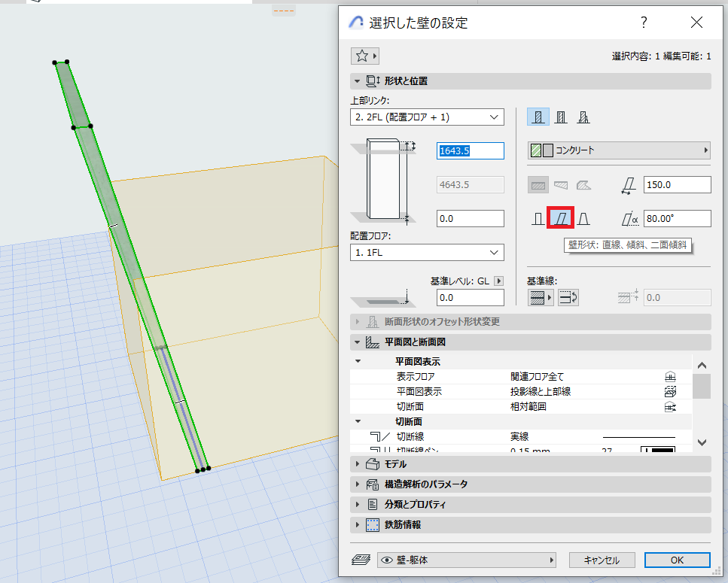Select the complex profile wall structure icon
This screenshot has height=583, width=728.
click(583, 117)
